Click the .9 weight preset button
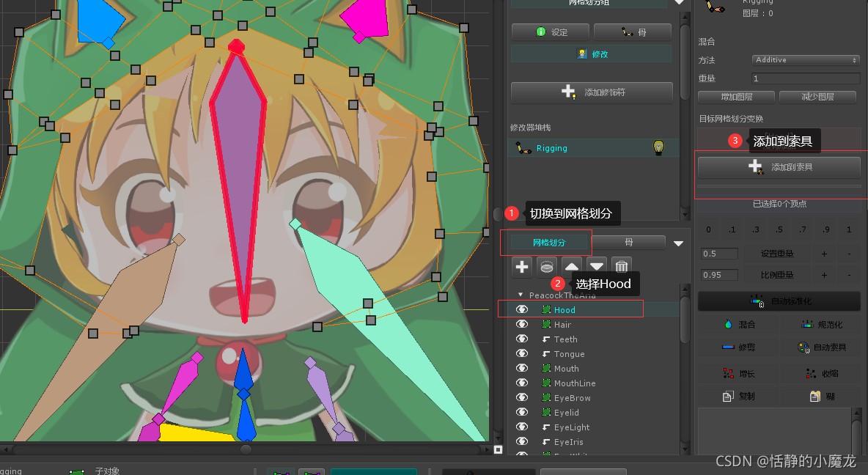The image size is (868, 475). [826, 229]
